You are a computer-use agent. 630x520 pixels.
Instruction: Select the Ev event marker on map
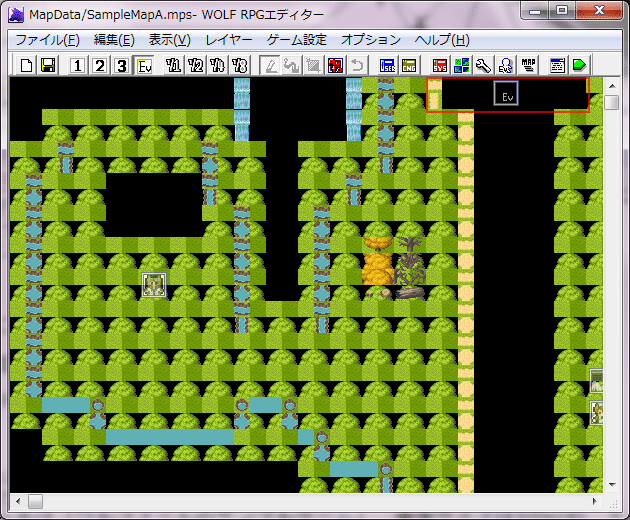click(506, 93)
